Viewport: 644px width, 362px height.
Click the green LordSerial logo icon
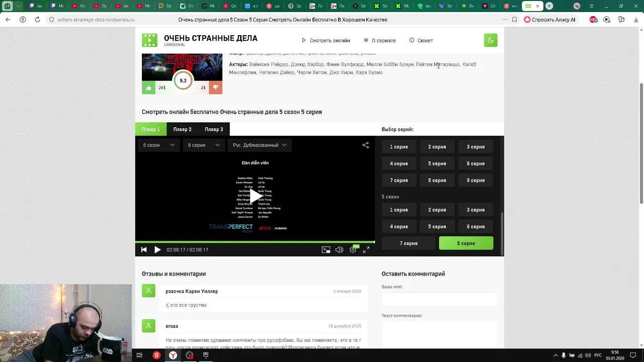click(149, 40)
